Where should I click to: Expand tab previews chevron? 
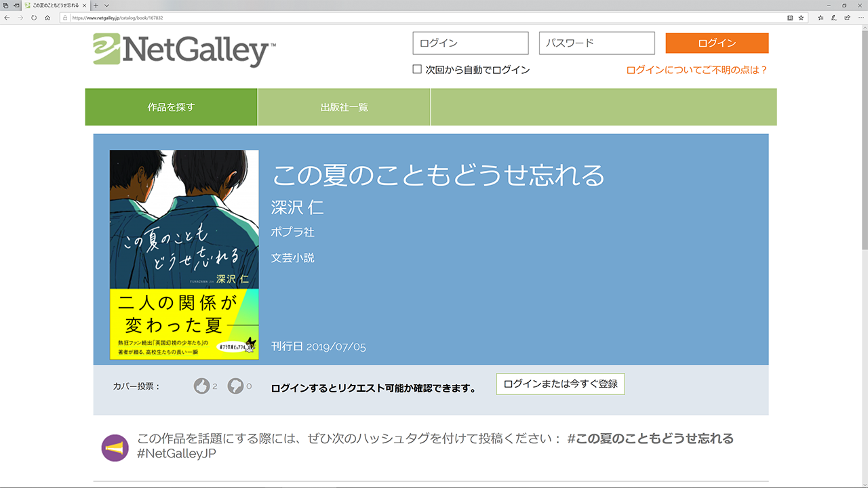pyautogui.click(x=106, y=5)
